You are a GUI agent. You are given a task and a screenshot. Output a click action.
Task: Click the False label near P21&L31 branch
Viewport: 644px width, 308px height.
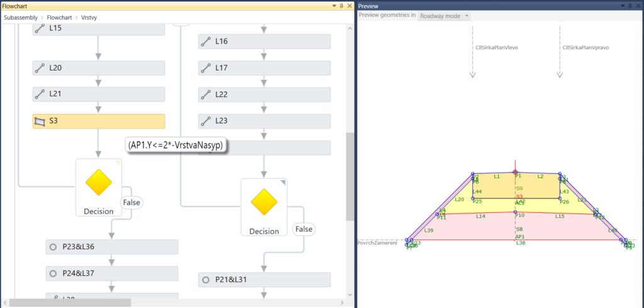(x=304, y=229)
